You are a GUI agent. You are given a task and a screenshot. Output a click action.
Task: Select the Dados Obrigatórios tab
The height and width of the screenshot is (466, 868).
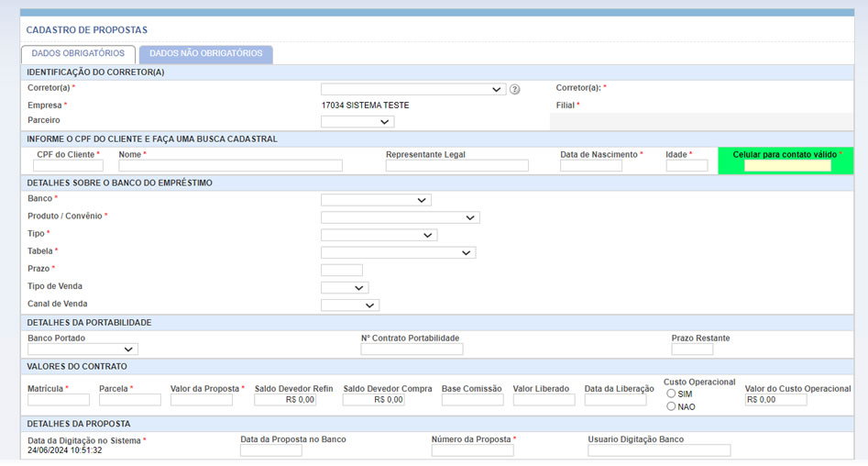click(x=78, y=54)
